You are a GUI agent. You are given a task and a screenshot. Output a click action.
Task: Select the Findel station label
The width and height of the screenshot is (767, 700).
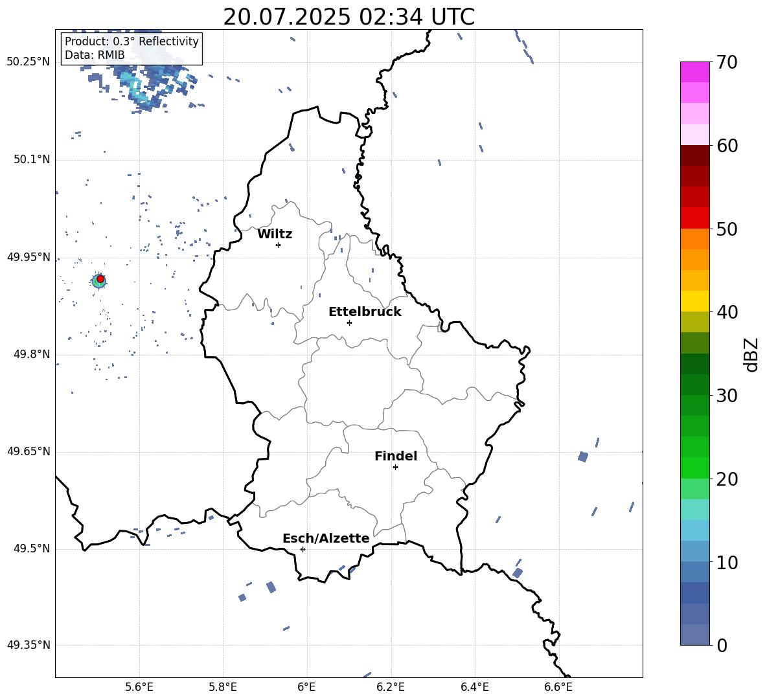396,456
